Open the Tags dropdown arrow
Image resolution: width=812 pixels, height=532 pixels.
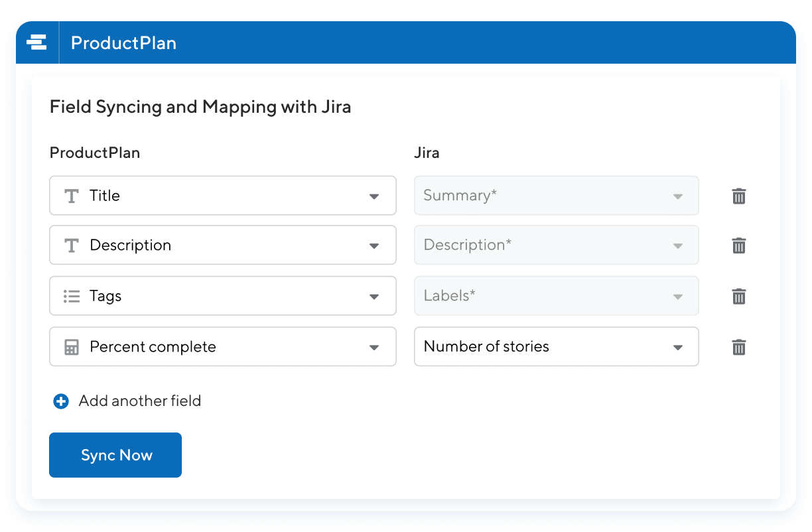[x=374, y=297]
